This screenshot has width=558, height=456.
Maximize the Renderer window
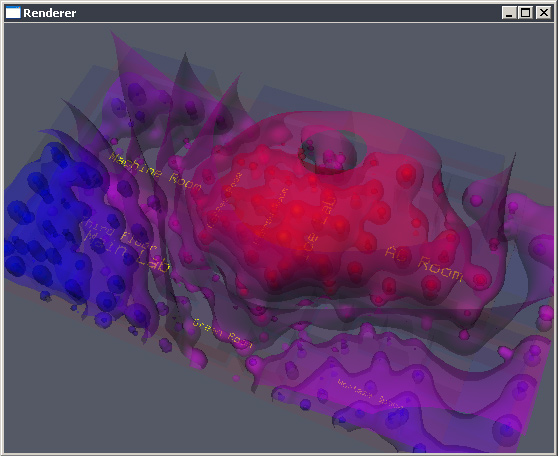[x=526, y=13]
